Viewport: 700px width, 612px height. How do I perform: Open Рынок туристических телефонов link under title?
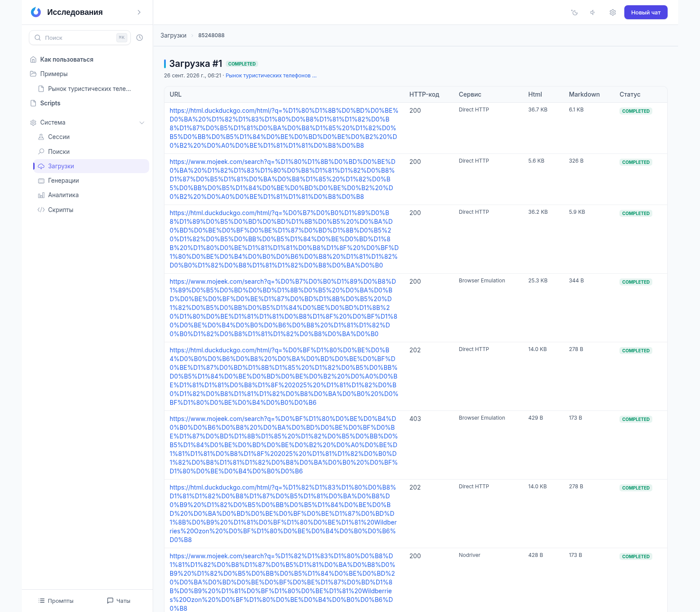tap(271, 76)
